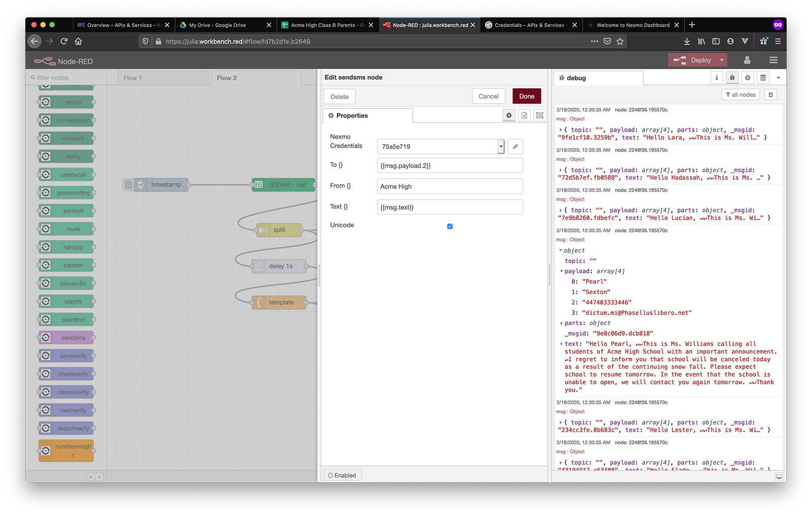812x516 pixels.
Task: Select the createcall palette node
Action: 66,175
